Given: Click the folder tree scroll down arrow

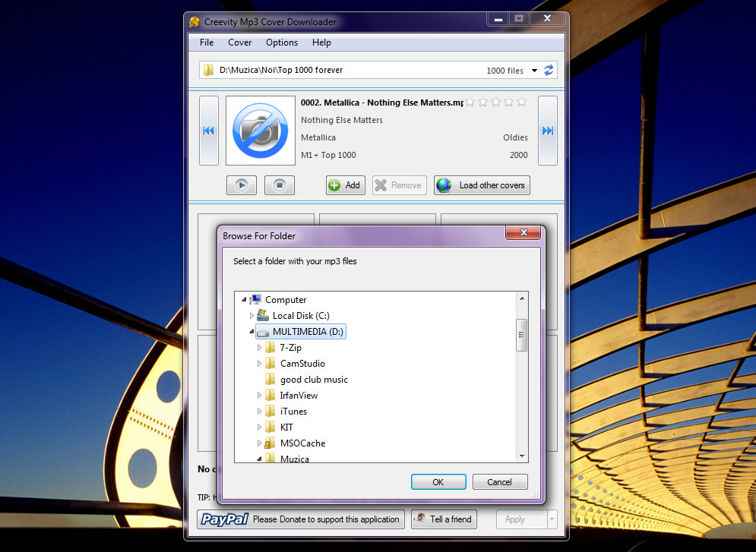Looking at the screenshot, I should click(x=522, y=456).
